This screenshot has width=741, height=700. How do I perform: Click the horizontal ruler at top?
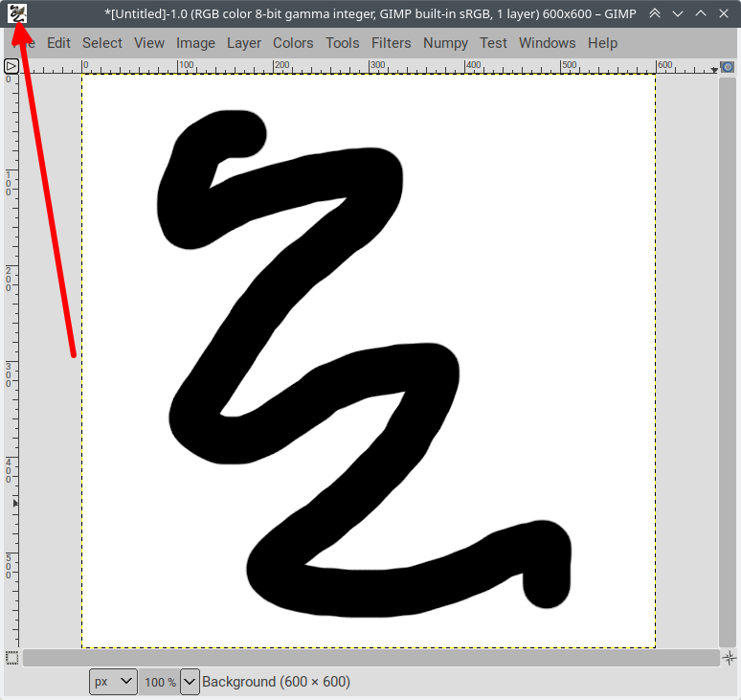coord(367,67)
